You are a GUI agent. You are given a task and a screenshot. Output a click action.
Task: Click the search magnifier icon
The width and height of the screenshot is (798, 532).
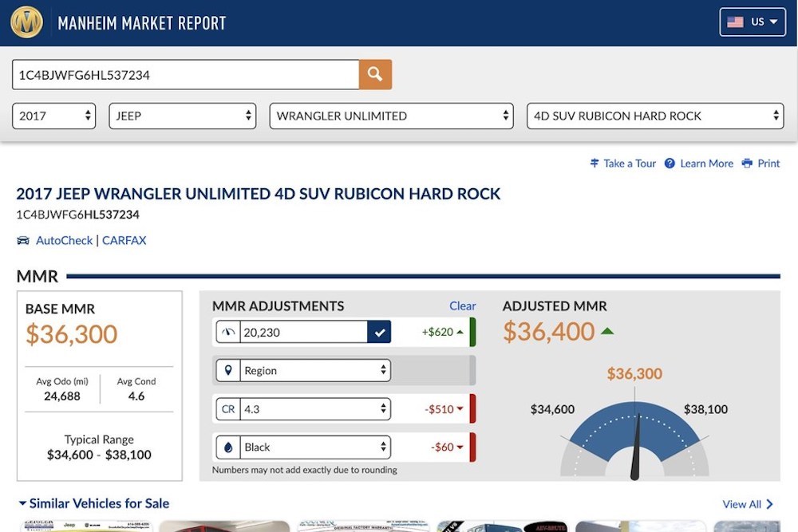[x=374, y=74]
